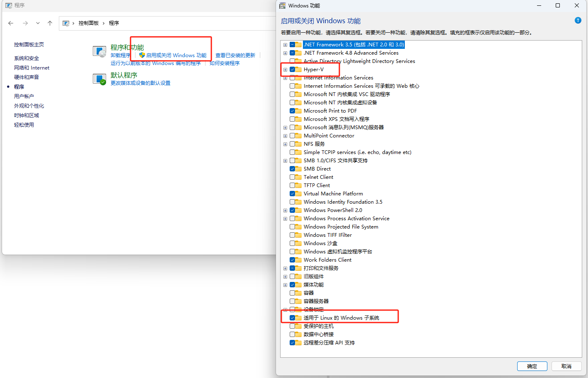Expand the MultiPoint Connector node
The width and height of the screenshot is (588, 378).
[285, 136]
